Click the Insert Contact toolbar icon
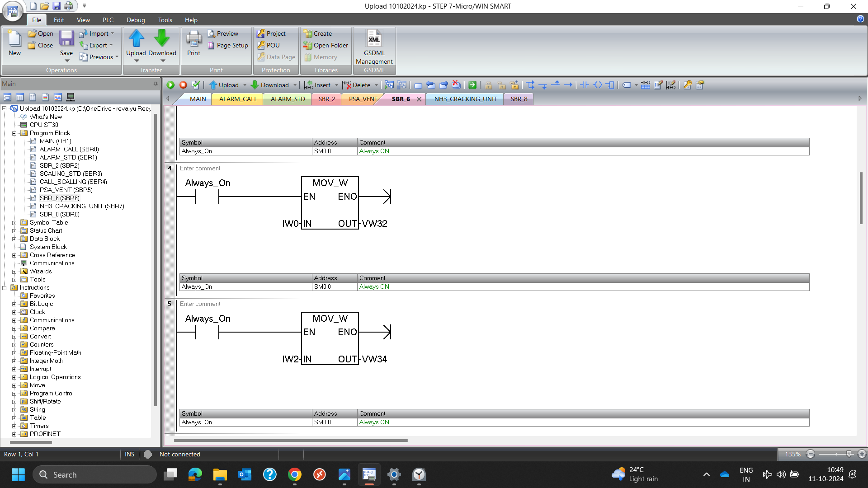 pos(585,85)
